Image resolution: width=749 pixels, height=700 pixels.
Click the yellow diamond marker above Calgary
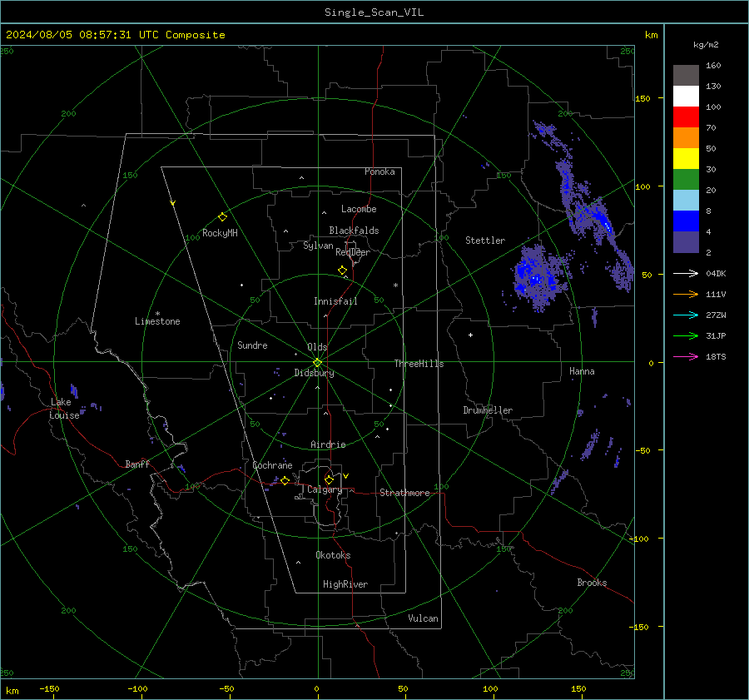pos(329,479)
